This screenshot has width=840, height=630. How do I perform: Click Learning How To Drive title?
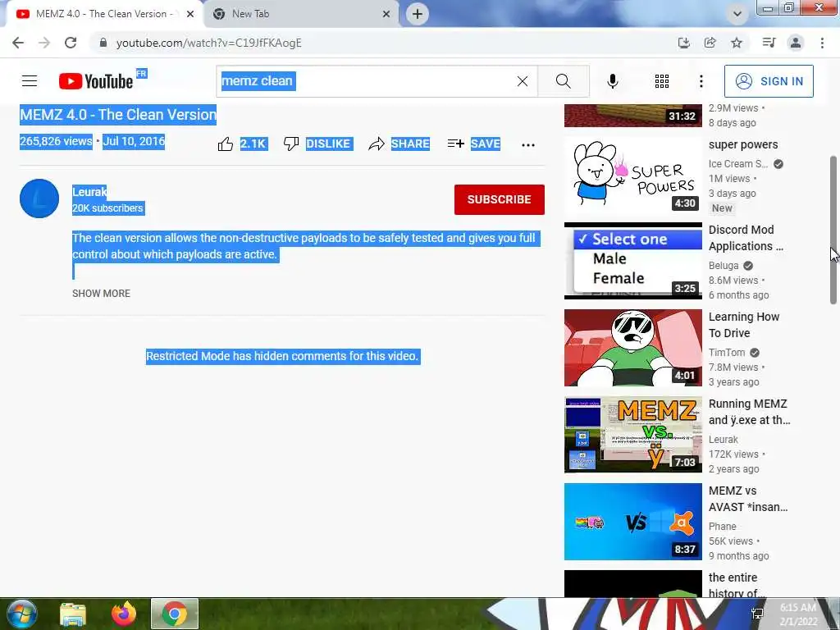(744, 325)
